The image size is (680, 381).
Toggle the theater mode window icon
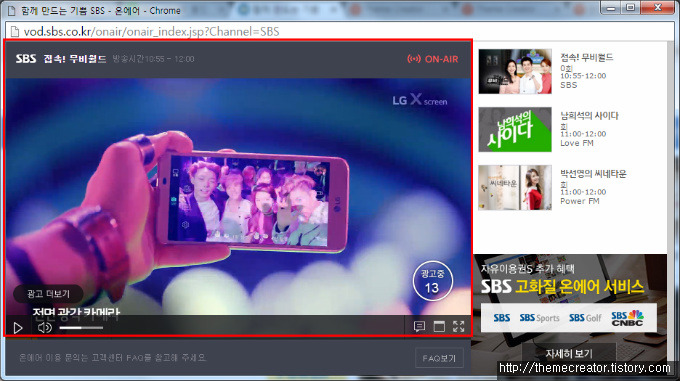click(439, 326)
